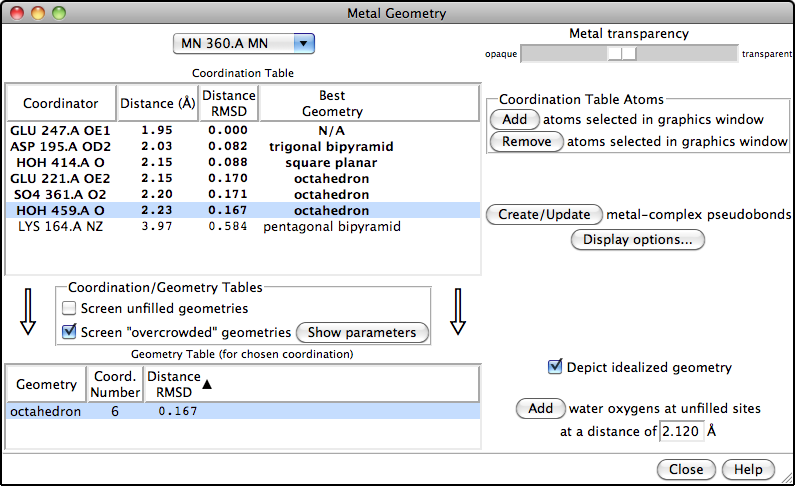
Task: Click the Coordinator column header
Action: (x=61, y=103)
